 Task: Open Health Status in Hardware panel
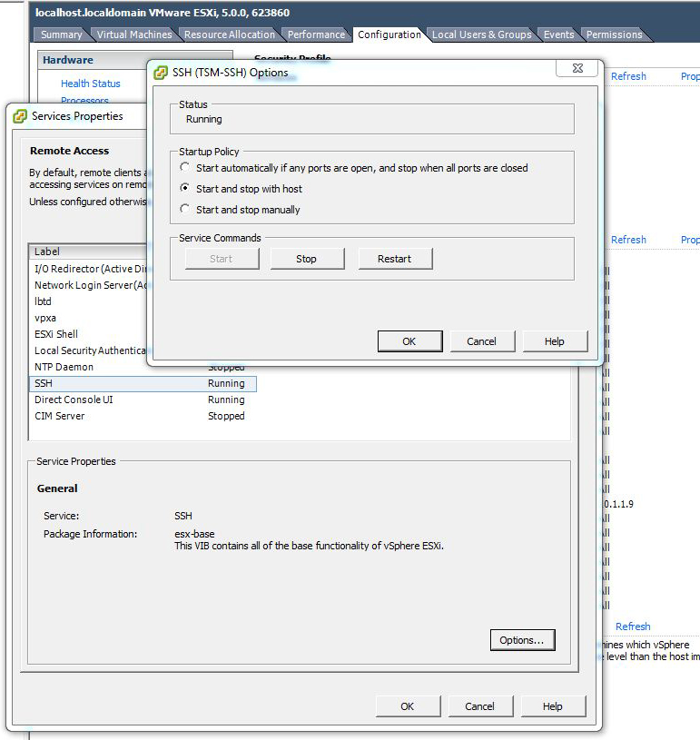tap(91, 84)
